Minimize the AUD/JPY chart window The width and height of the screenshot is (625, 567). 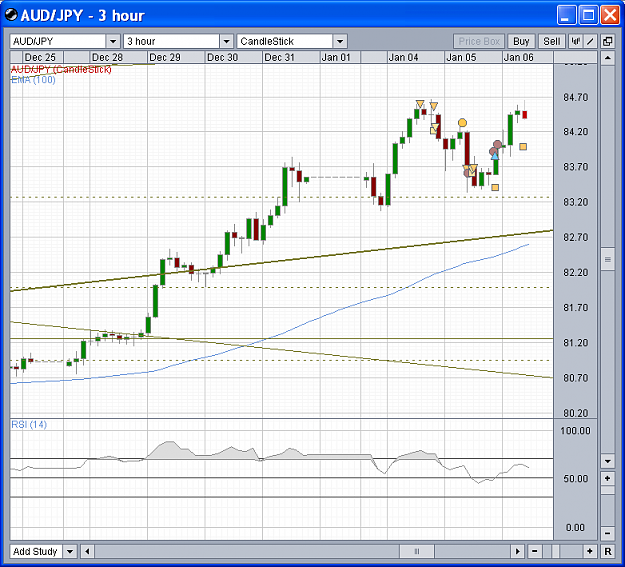(x=566, y=15)
